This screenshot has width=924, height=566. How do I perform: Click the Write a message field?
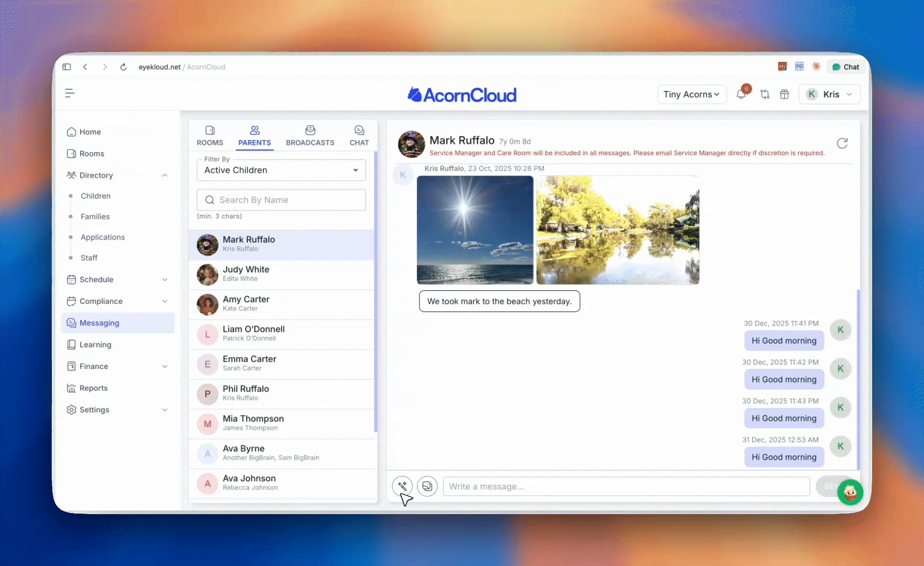click(626, 486)
